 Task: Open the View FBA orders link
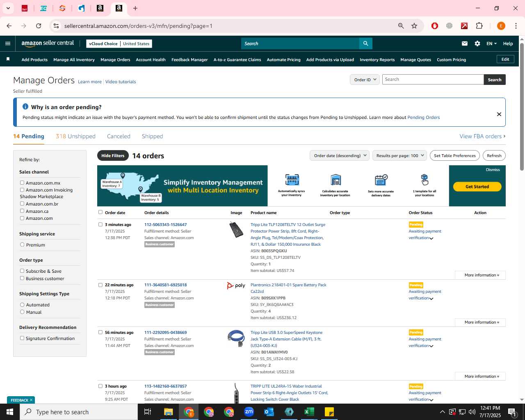(x=482, y=136)
